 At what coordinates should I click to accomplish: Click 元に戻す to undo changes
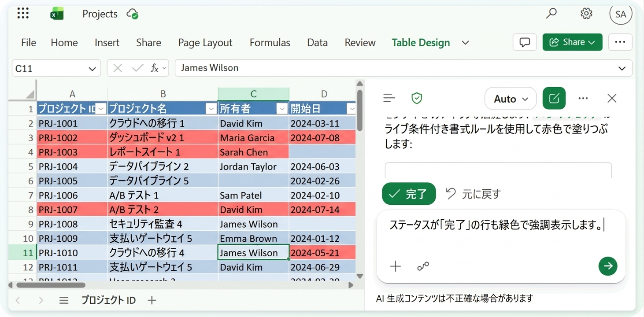click(474, 194)
